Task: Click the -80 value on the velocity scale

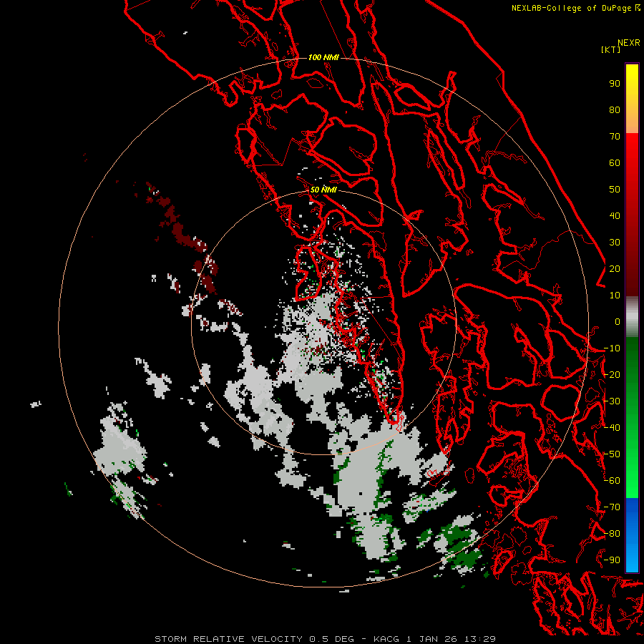Action: (612, 534)
